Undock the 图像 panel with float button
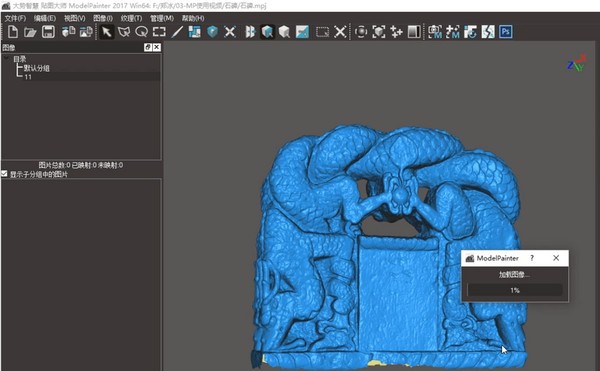Image resolution: width=600 pixels, height=371 pixels. 148,47
